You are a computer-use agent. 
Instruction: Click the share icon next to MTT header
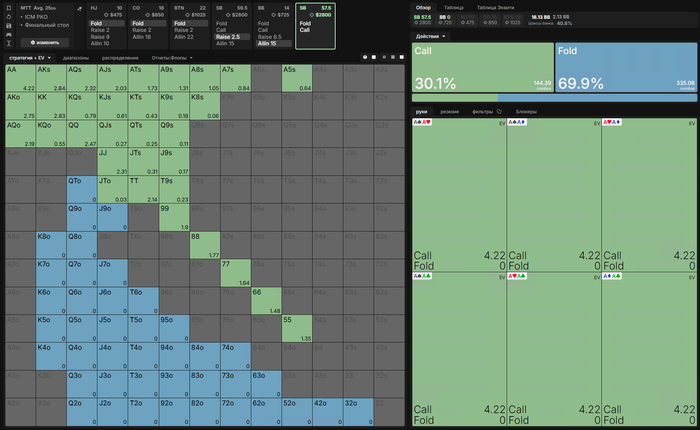coord(79,8)
